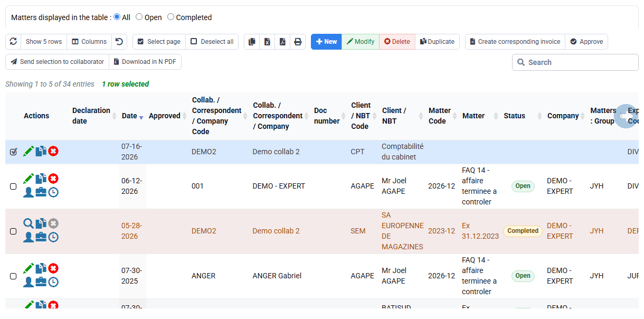Click the reset undo arrow icon button
Screen dimensions: 644x319
tap(119, 42)
